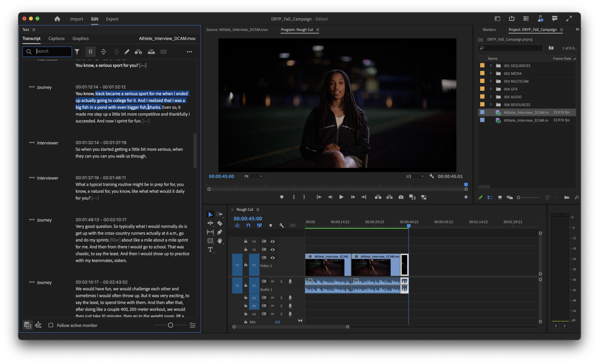Hide the V2 track with eye icon
Image resolution: width=599 pixels, height=364 pixels.
coord(272,249)
